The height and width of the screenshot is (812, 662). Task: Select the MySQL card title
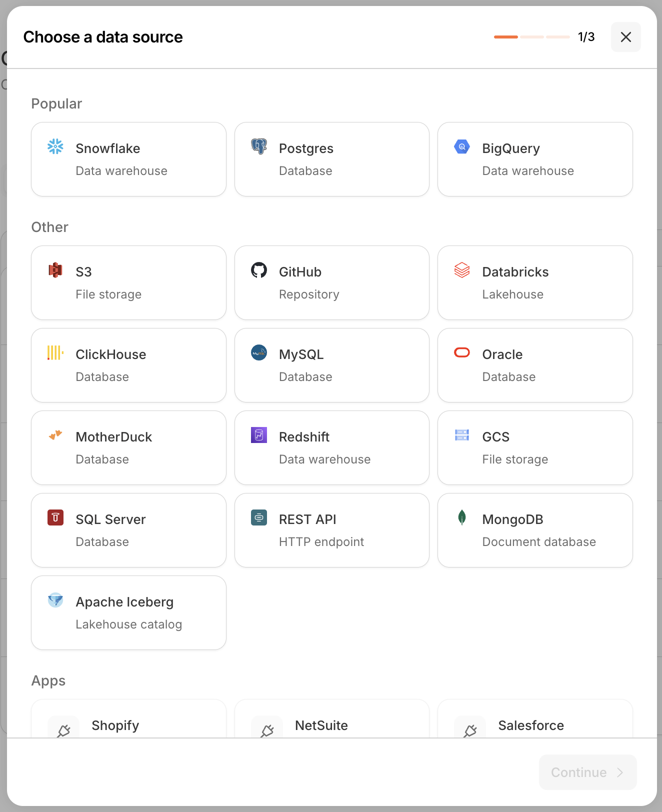pos(301,354)
